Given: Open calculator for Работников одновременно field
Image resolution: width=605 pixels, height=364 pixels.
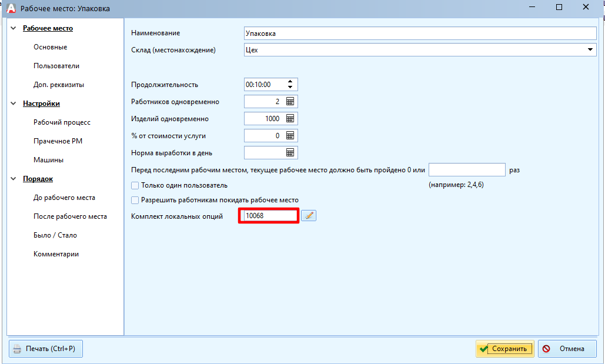Looking at the screenshot, I should 290,102.
